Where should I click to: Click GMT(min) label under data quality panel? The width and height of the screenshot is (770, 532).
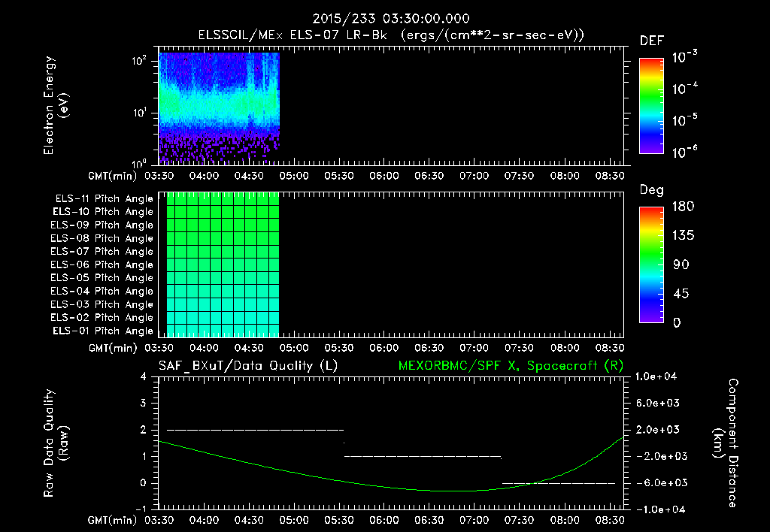click(x=113, y=520)
